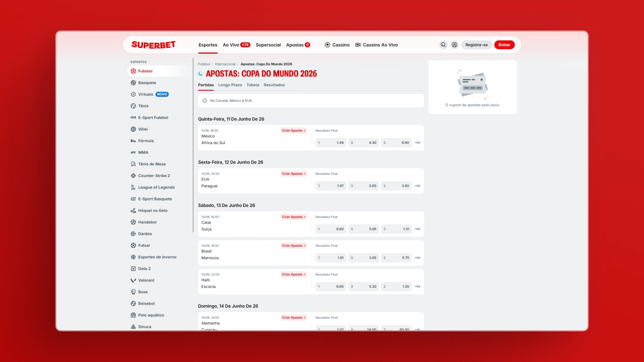The height and width of the screenshot is (362, 644).
Task: Click the Entrar button
Action: coord(504,45)
